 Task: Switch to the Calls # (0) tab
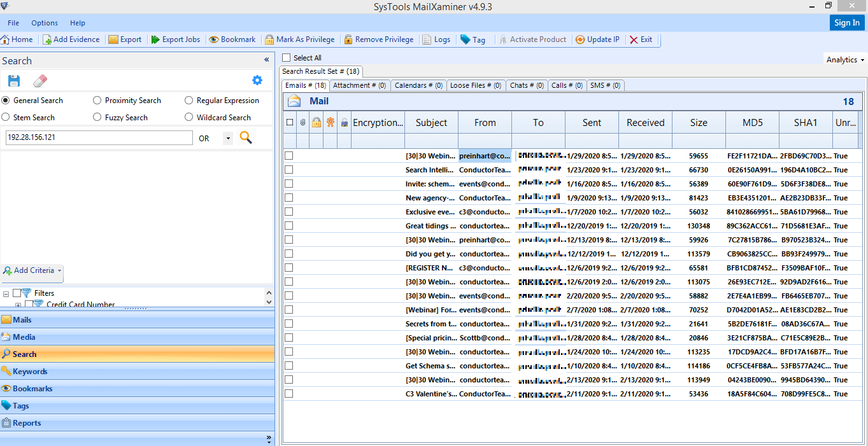click(567, 85)
